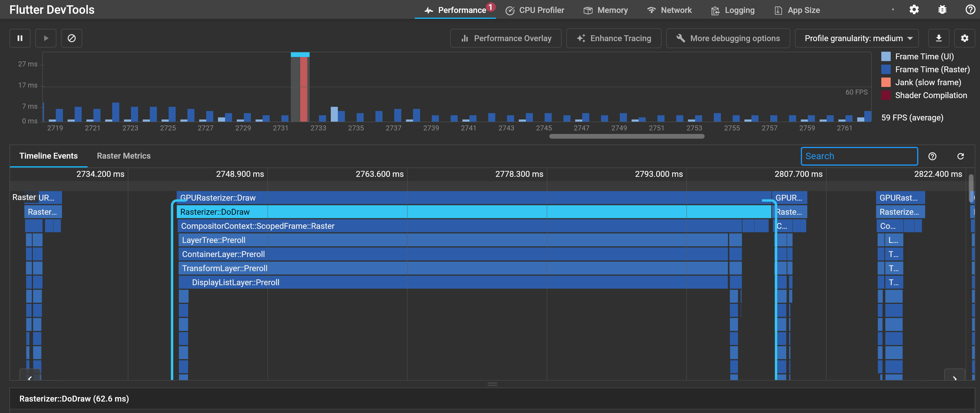
Task: Expand More debugging options
Action: coord(728,38)
